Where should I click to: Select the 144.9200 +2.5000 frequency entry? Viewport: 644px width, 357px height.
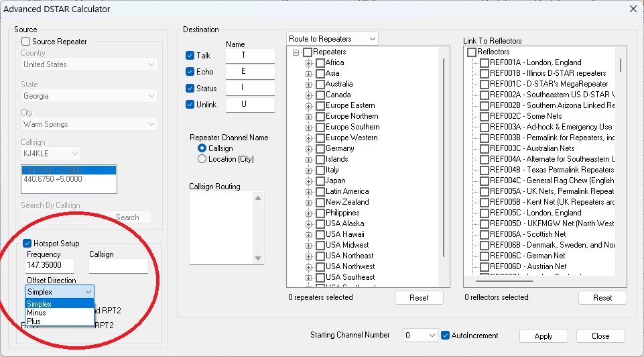point(69,170)
